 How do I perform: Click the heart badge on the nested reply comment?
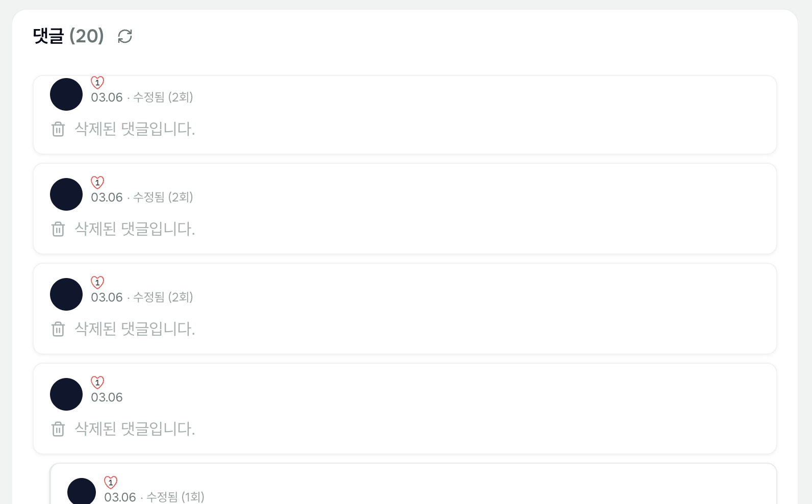click(x=111, y=482)
